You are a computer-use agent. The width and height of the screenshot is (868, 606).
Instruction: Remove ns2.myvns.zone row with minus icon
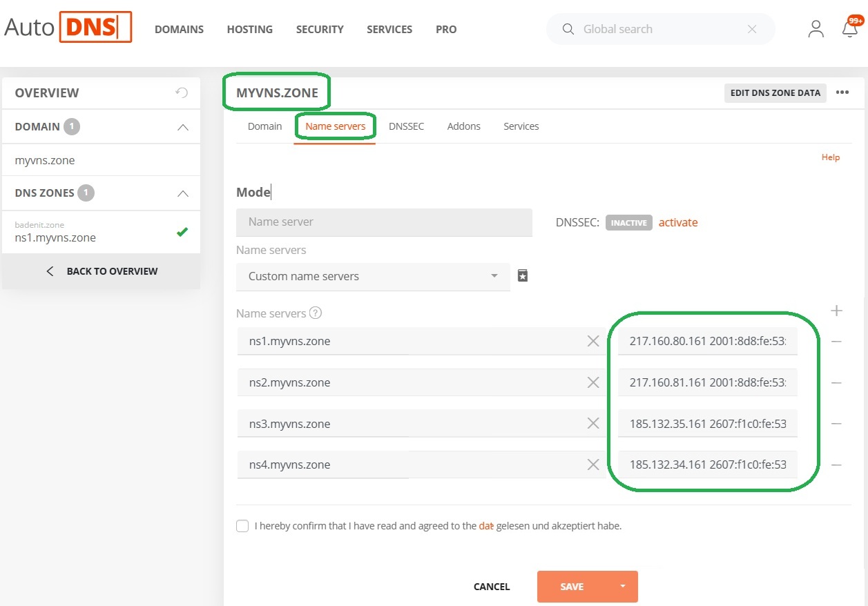point(836,383)
